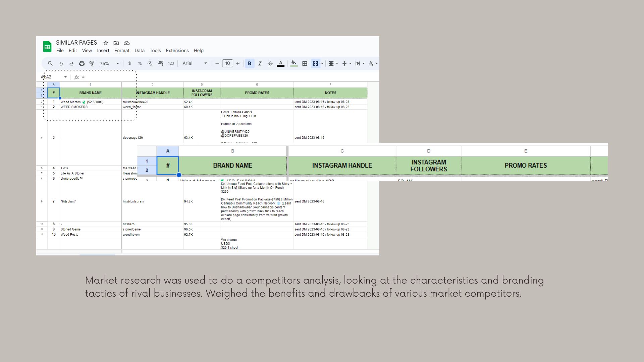Open the Extensions menu

click(x=177, y=51)
